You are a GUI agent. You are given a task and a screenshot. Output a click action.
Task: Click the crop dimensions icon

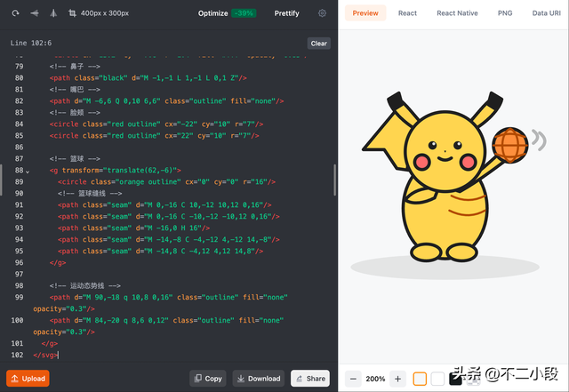[72, 13]
